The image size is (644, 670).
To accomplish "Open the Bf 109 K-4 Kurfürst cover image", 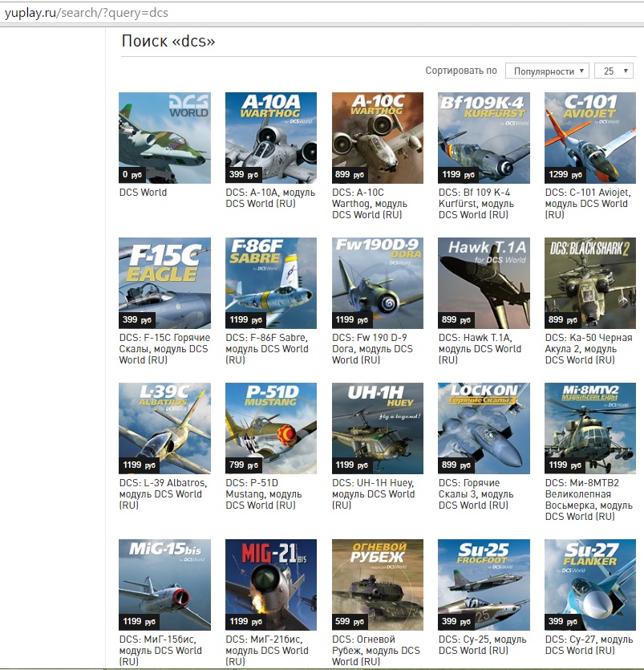I will click(x=484, y=138).
